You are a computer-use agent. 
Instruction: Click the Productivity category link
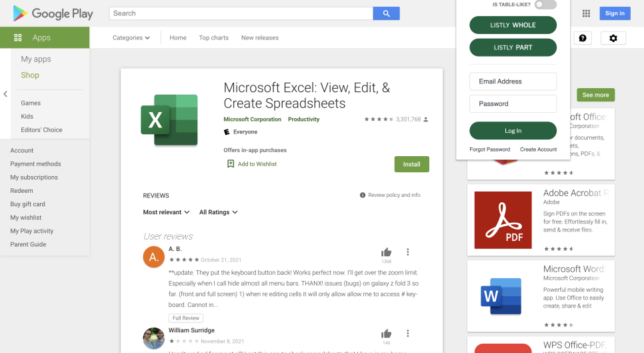coord(303,119)
